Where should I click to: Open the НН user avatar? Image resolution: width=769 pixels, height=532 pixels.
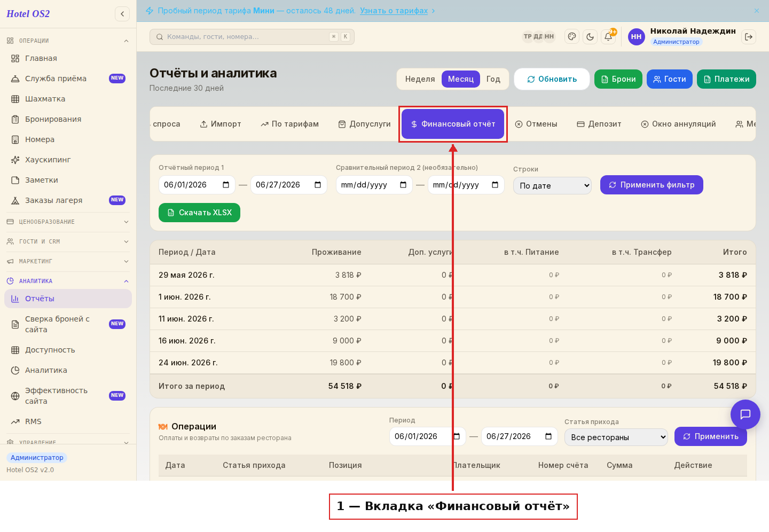(637, 37)
